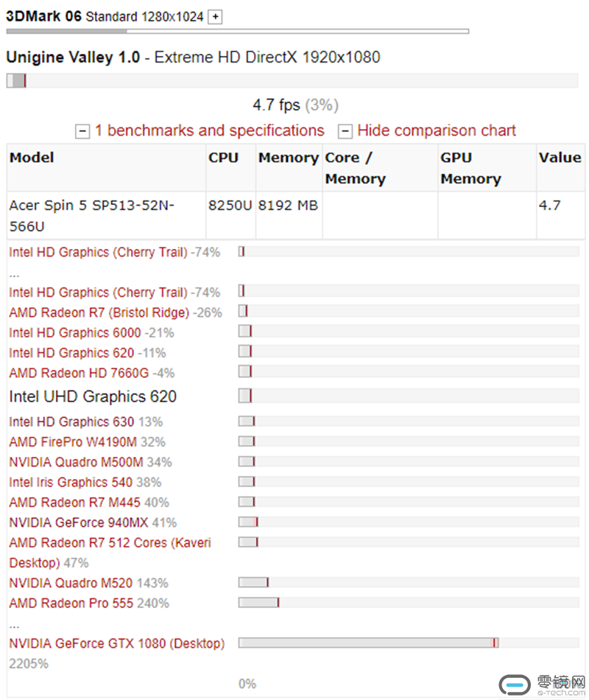Open the Intel HD Graphics 620 link
Image resolution: width=589 pixels, height=700 pixels.
(71, 353)
